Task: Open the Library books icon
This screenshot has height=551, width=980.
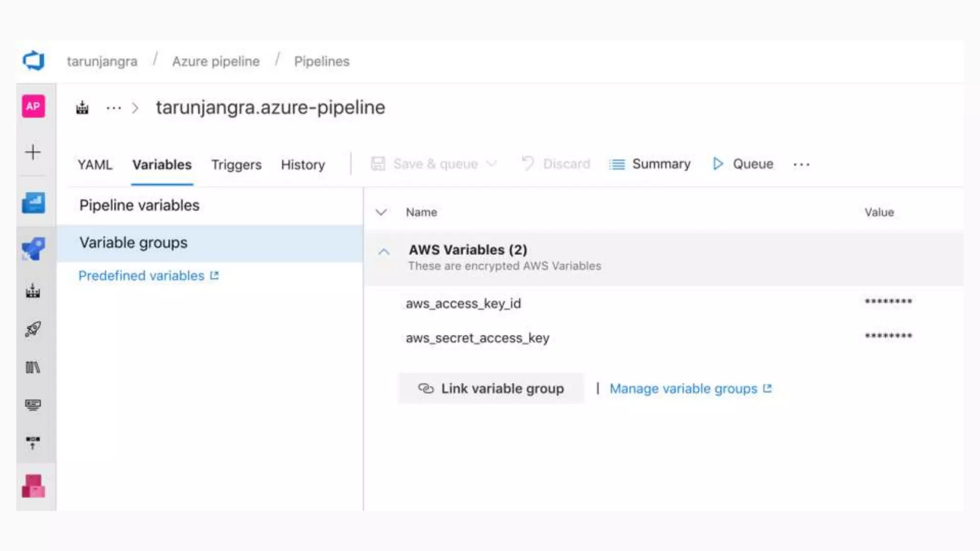Action: pyautogui.click(x=33, y=367)
